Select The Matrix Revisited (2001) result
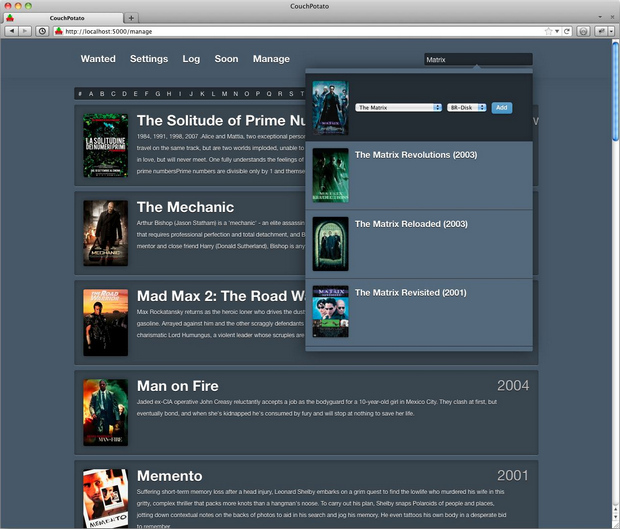Image resolution: width=620 pixels, height=529 pixels. coord(419,313)
